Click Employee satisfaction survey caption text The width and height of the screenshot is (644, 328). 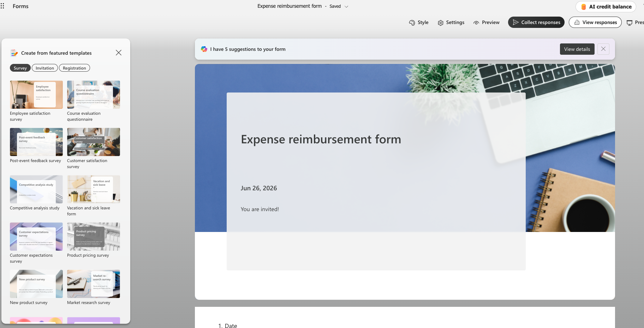(30, 117)
